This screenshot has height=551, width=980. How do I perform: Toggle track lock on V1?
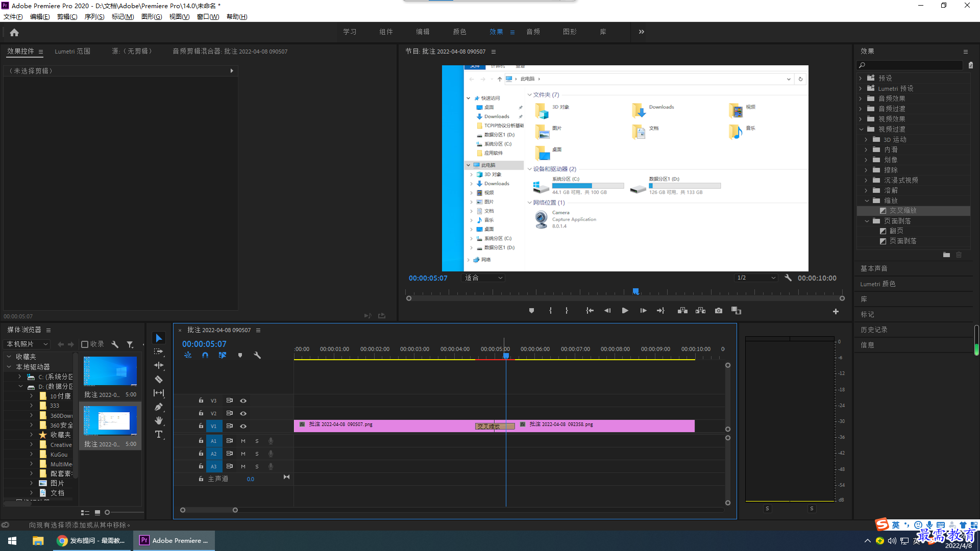click(201, 426)
